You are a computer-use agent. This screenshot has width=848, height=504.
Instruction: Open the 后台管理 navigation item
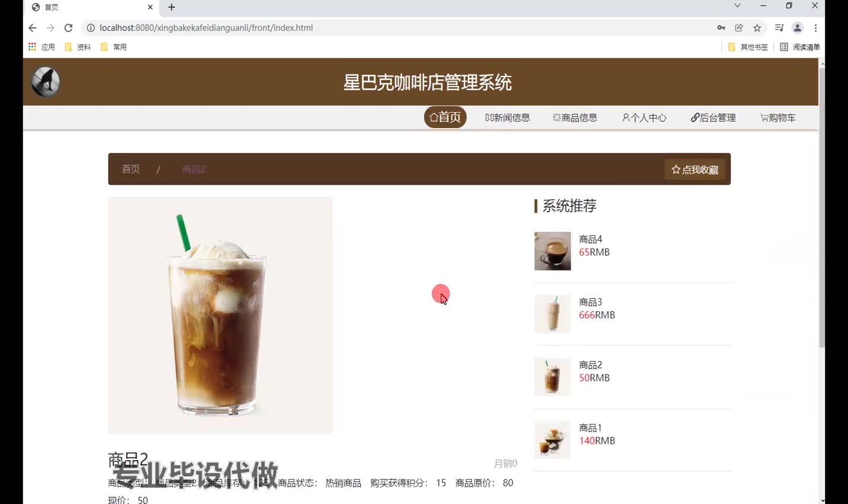click(713, 117)
